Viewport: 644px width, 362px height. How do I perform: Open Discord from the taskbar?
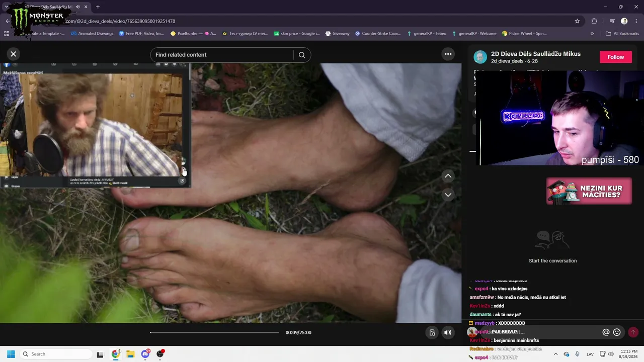[145, 354]
